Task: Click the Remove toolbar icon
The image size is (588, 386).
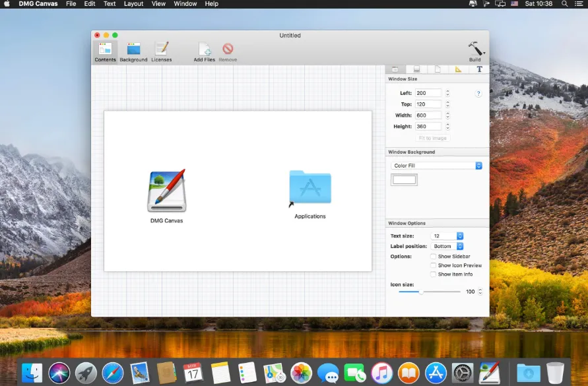Action: point(228,51)
